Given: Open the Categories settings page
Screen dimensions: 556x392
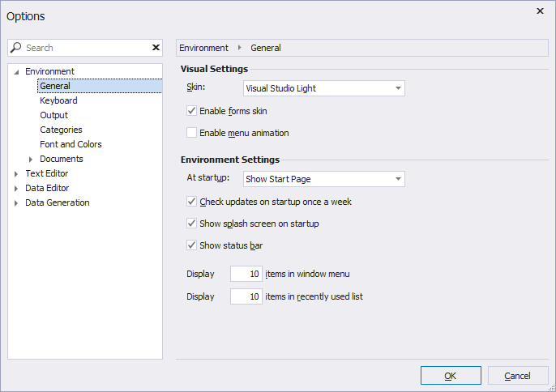Looking at the screenshot, I should pos(61,130).
